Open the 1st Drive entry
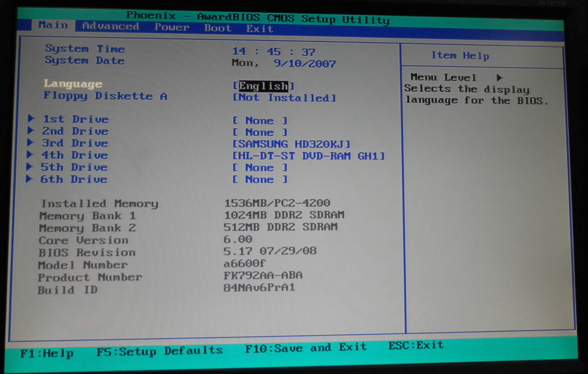 [x=76, y=119]
